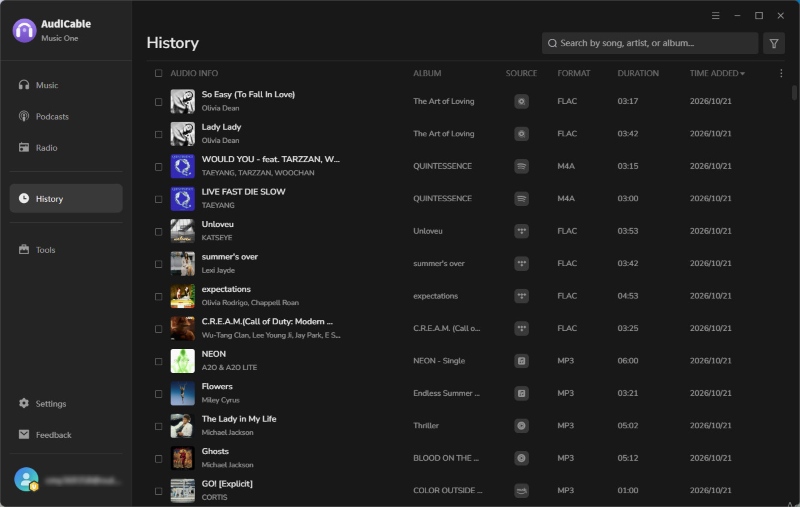The image size is (800, 507).
Task: Click source icon for So Easy row
Action: point(521,102)
